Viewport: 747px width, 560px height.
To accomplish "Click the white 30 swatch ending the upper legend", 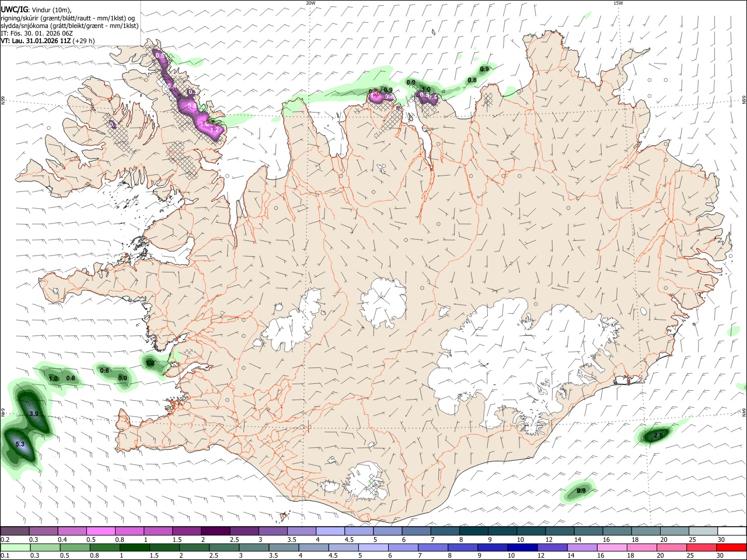I will (731, 531).
